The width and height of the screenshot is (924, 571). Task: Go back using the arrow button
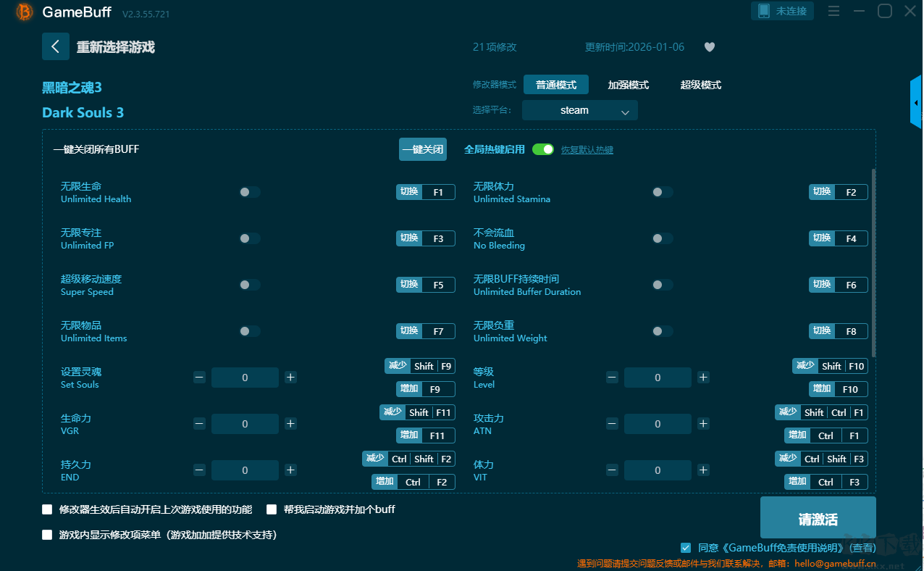pyautogui.click(x=56, y=46)
